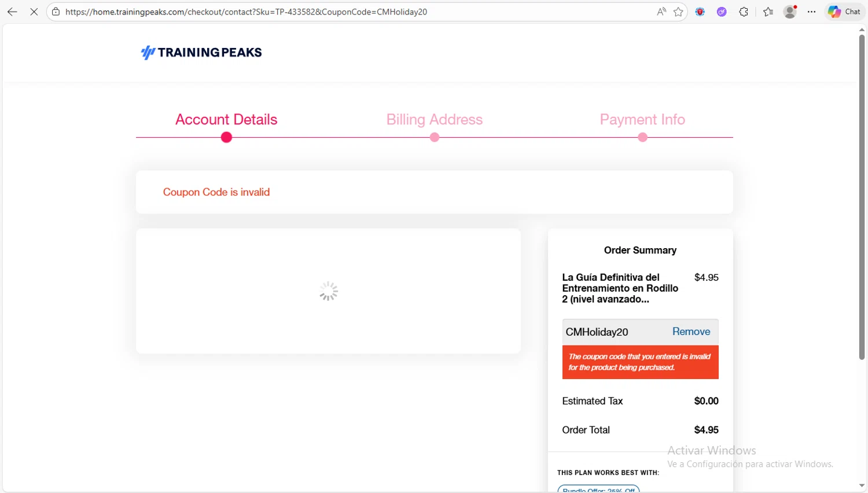This screenshot has height=493, width=868.
Task: Click the Estimated Tax $0.00 value
Action: 706,401
